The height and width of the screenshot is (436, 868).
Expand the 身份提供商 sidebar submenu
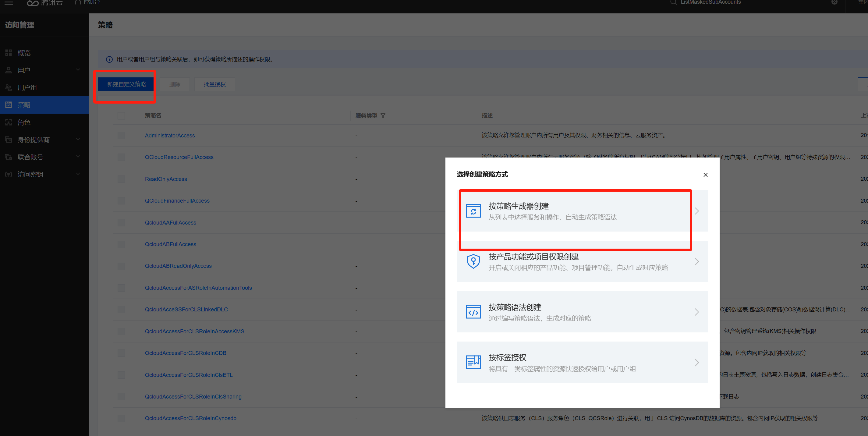pyautogui.click(x=78, y=140)
